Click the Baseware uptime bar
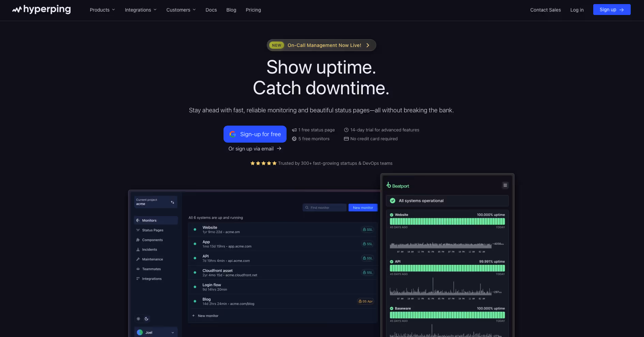The width and height of the screenshot is (644, 337). 447,315
